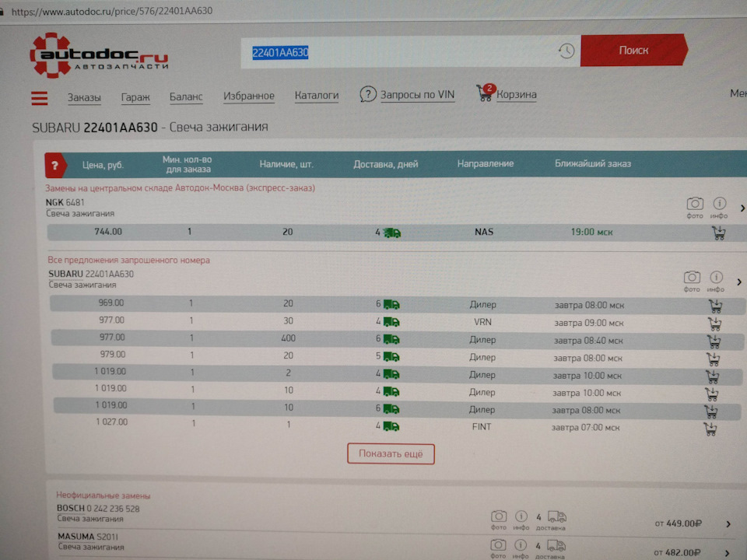Viewport: 747px width, 560px height.
Task: Add the VRN 977.00 offer to cart
Action: pos(714,324)
